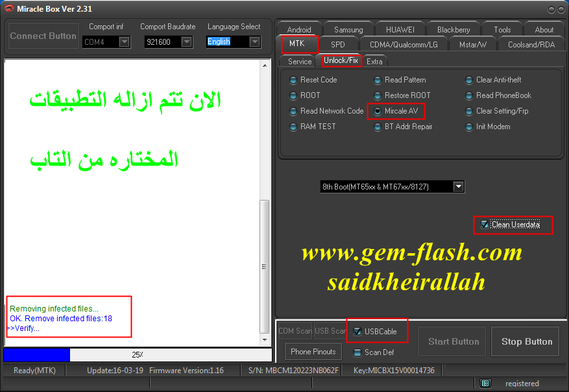Image resolution: width=569 pixels, height=392 pixels.
Task: Click the Phone Pinouts button
Action: tap(313, 352)
